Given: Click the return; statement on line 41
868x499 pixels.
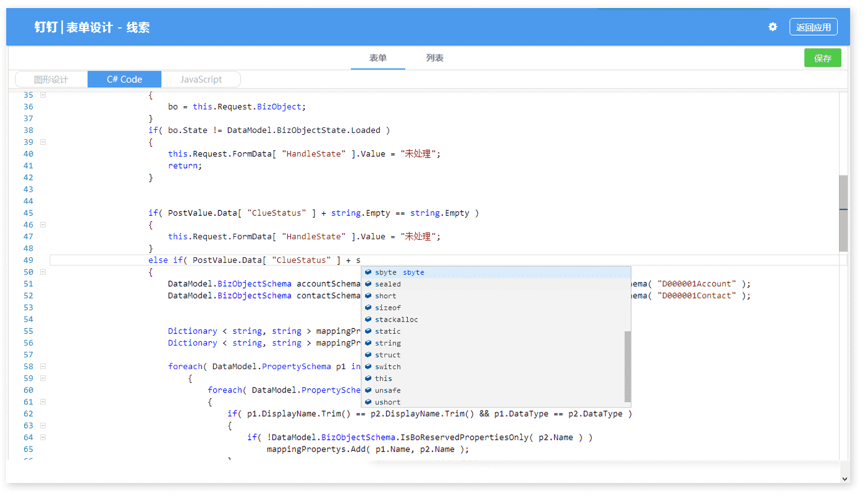Looking at the screenshot, I should (185, 166).
